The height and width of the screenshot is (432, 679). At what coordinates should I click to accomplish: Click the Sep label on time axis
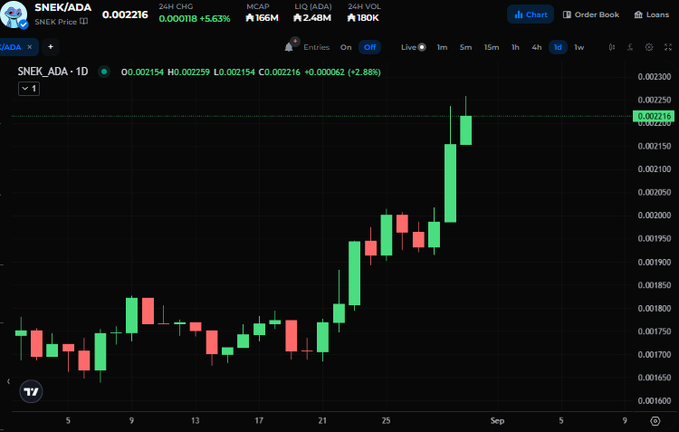click(x=497, y=420)
